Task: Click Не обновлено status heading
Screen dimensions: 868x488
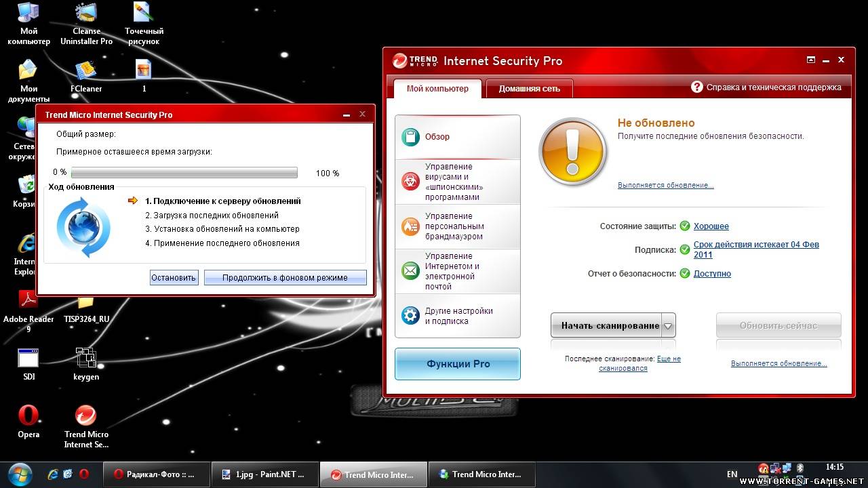Action: tap(656, 123)
